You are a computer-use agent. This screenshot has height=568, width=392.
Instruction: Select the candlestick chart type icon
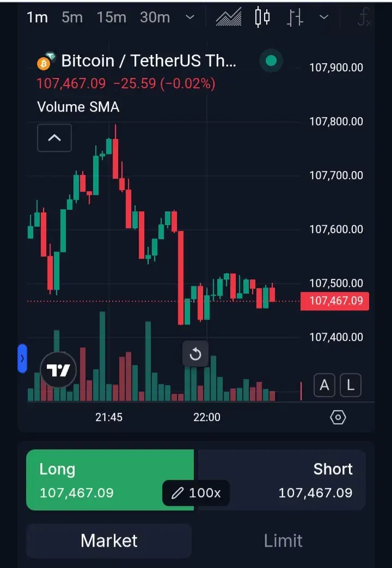(x=262, y=17)
